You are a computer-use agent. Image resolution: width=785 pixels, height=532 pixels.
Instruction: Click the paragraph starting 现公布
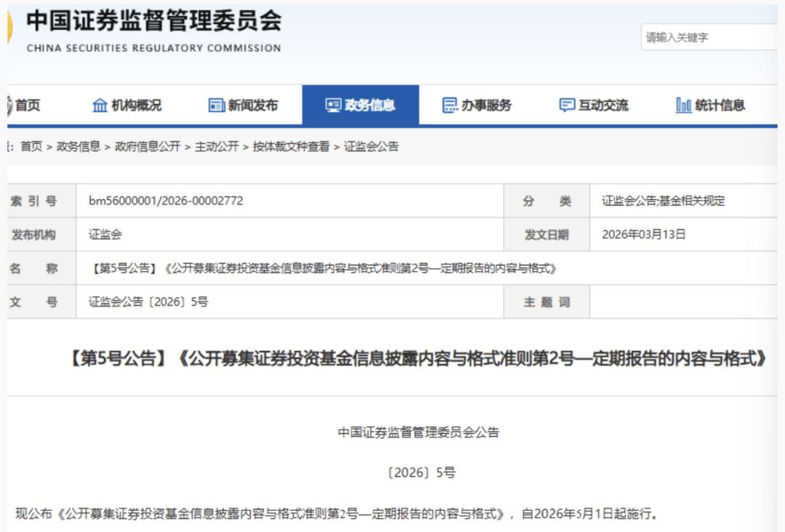(337, 514)
